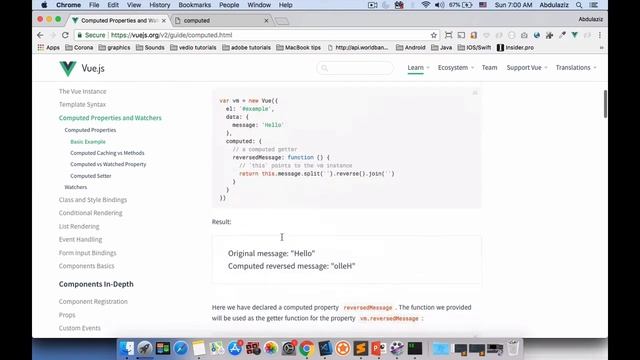Open the Vue devtools extension icon
Image resolution: width=640 pixels, height=360 pixels.
coord(575,35)
